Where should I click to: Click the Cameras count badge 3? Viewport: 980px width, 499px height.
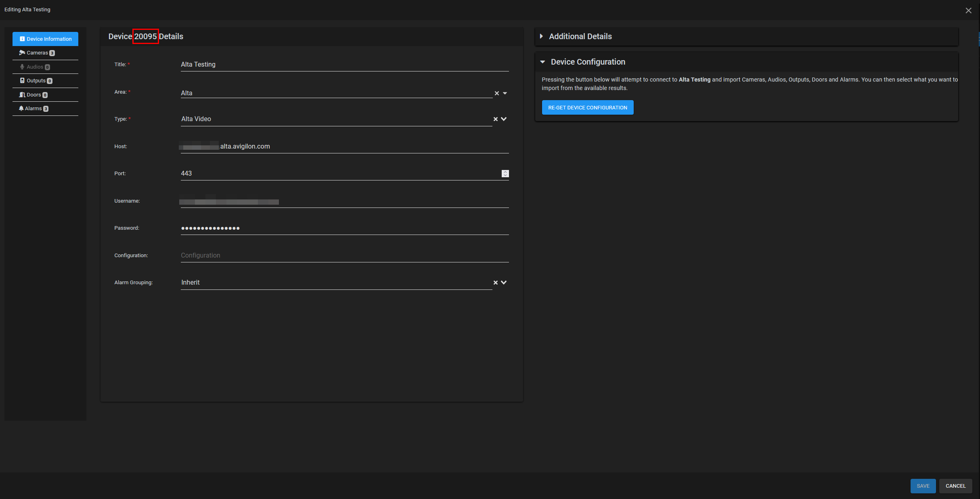point(52,53)
